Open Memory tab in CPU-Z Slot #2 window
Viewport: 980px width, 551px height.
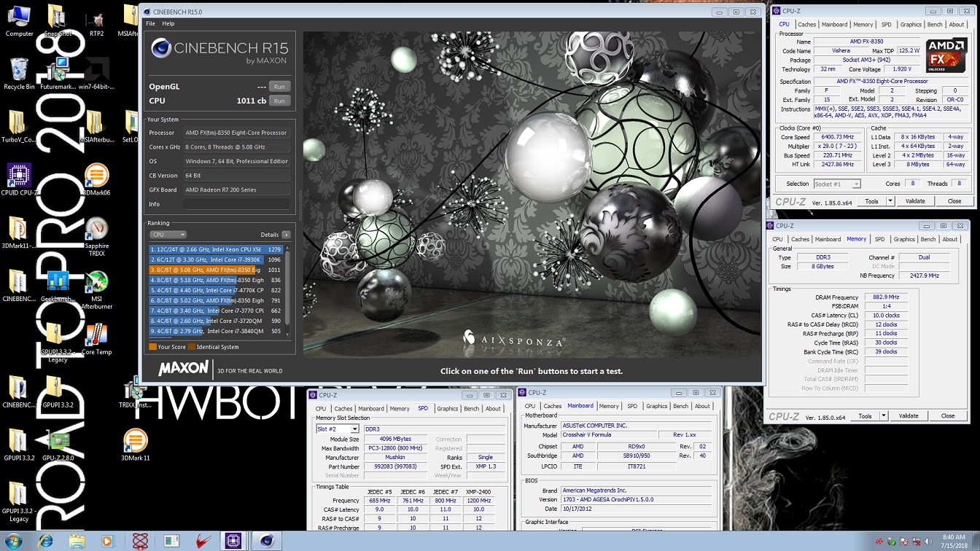(400, 409)
